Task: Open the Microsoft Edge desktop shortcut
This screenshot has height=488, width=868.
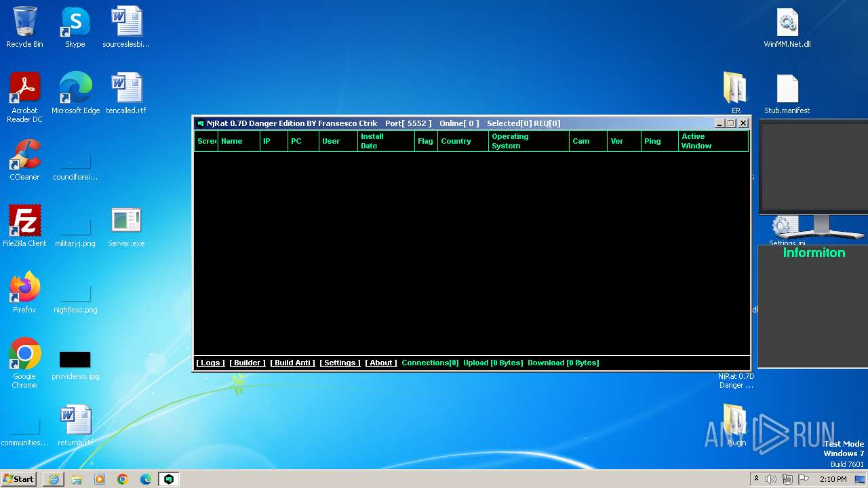Action: [75, 94]
